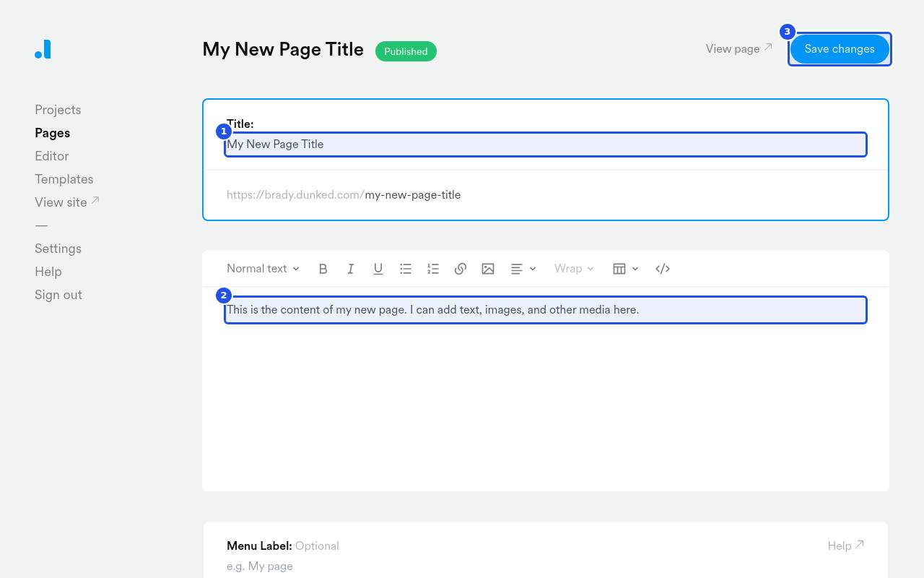Insert an image via picture icon
The width and height of the screenshot is (924, 578).
(488, 269)
